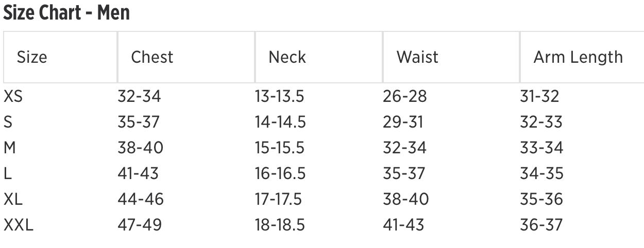Viewport: 644px width, 248px height.
Task: Select arm length value 36-37 for XXL
Action: point(541,225)
